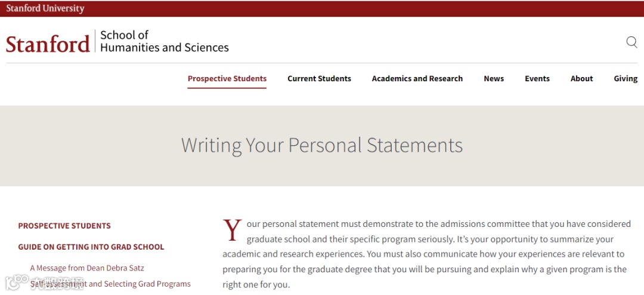Open Stanford University link in top red bar
Screen dimensions: 644x295
point(45,8)
